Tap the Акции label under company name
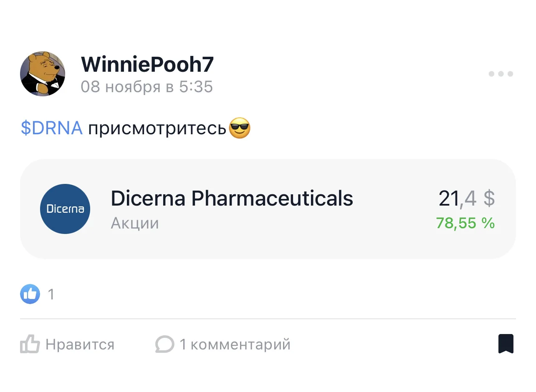 (x=135, y=224)
